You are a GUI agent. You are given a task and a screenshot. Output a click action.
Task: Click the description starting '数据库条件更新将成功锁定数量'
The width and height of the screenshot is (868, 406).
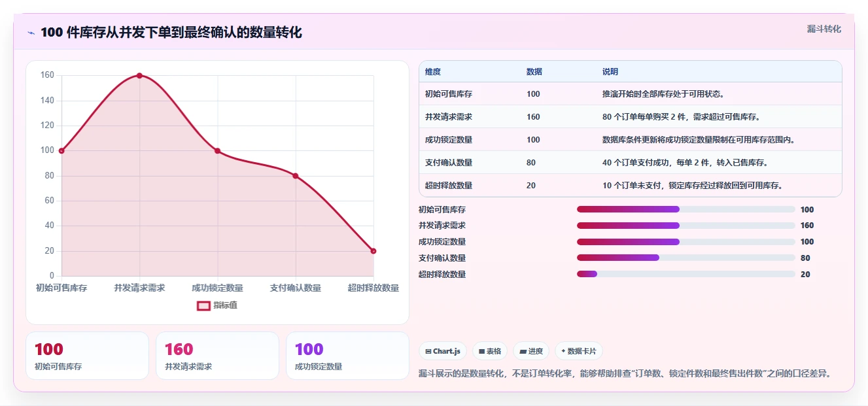coord(699,140)
